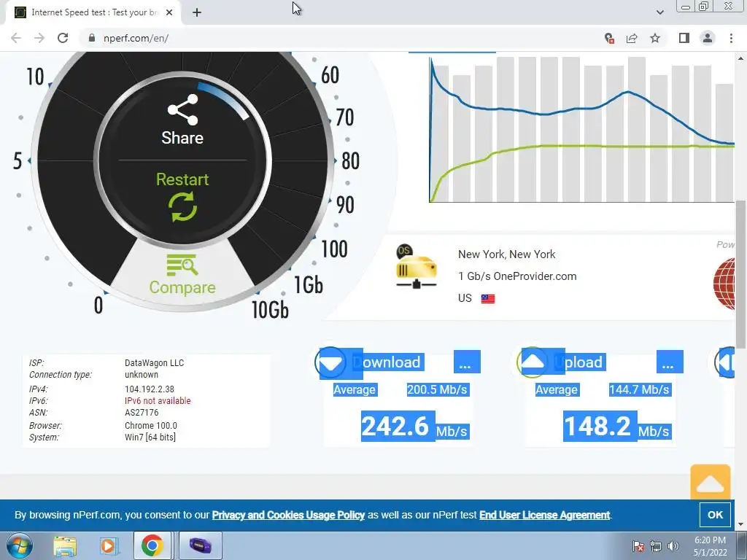
Task: Click the 144.7 Mb/s average upload value
Action: coord(639,389)
